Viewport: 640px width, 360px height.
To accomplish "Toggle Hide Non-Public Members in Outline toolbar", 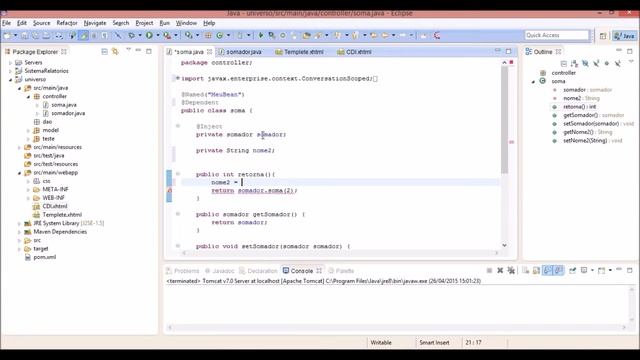I will point(607,63).
